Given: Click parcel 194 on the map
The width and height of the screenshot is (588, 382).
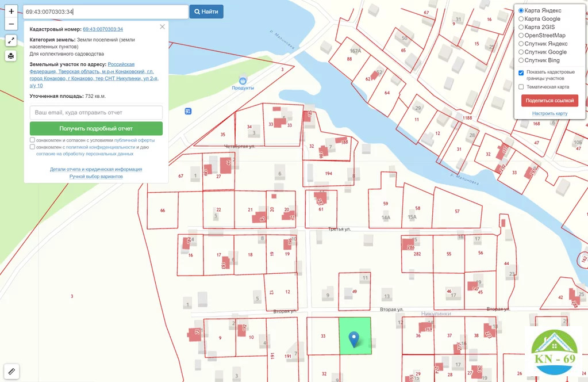Looking at the screenshot, I should (329, 173).
